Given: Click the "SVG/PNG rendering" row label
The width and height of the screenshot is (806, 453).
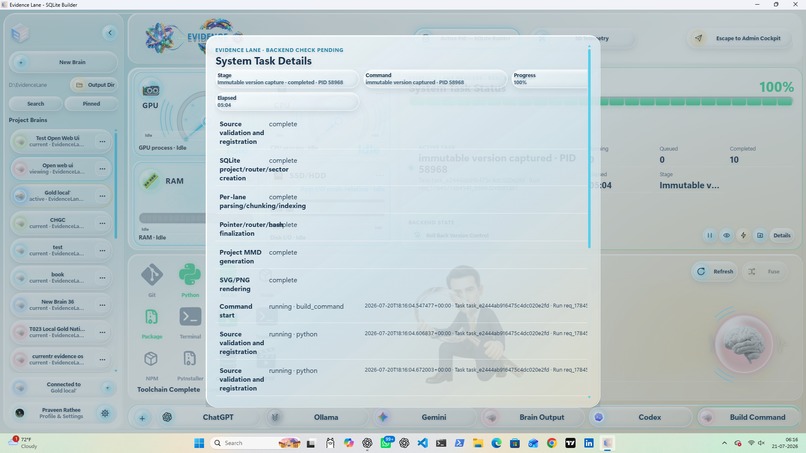Looking at the screenshot, I should tap(235, 284).
